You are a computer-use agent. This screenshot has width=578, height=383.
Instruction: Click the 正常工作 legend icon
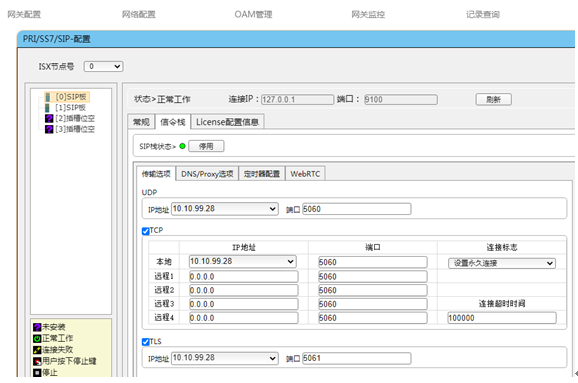(x=37, y=338)
